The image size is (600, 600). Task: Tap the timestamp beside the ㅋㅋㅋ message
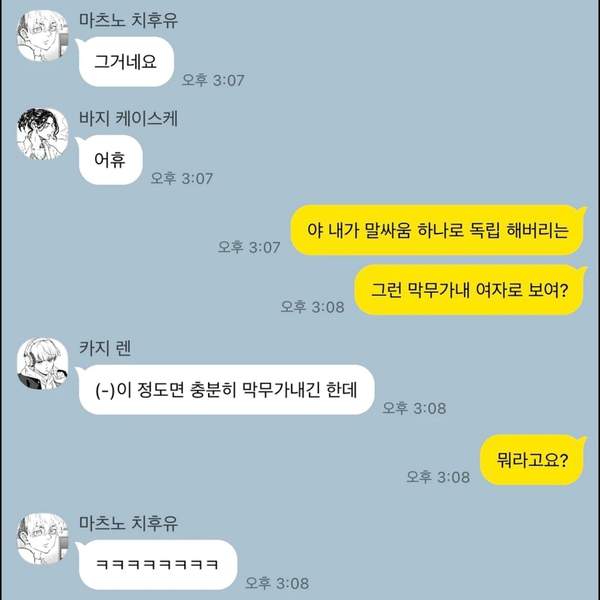point(277,583)
